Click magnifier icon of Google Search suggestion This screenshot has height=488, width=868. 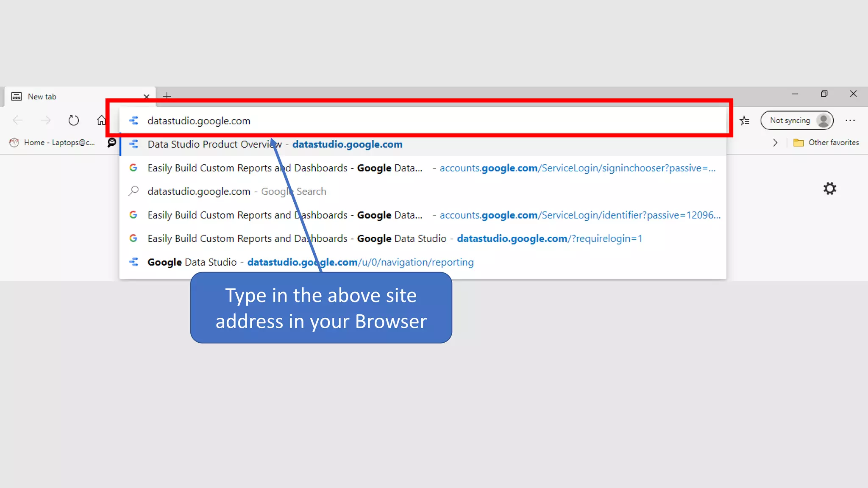click(x=134, y=191)
